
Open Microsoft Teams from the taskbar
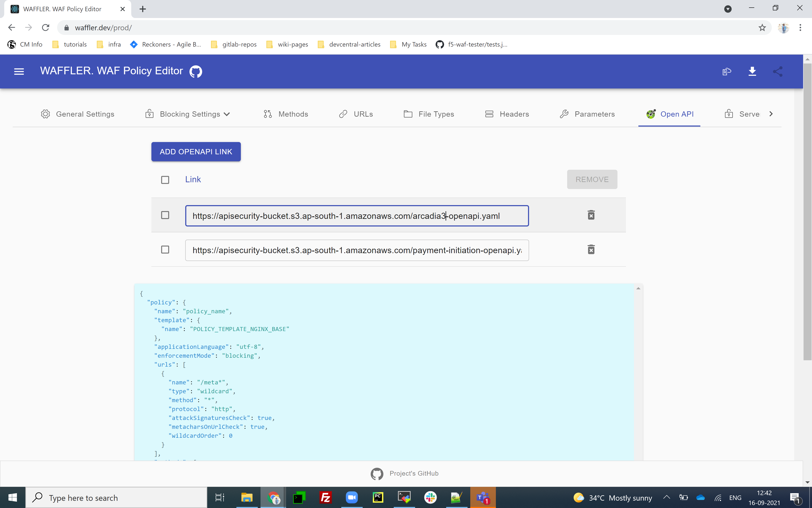tap(483, 498)
